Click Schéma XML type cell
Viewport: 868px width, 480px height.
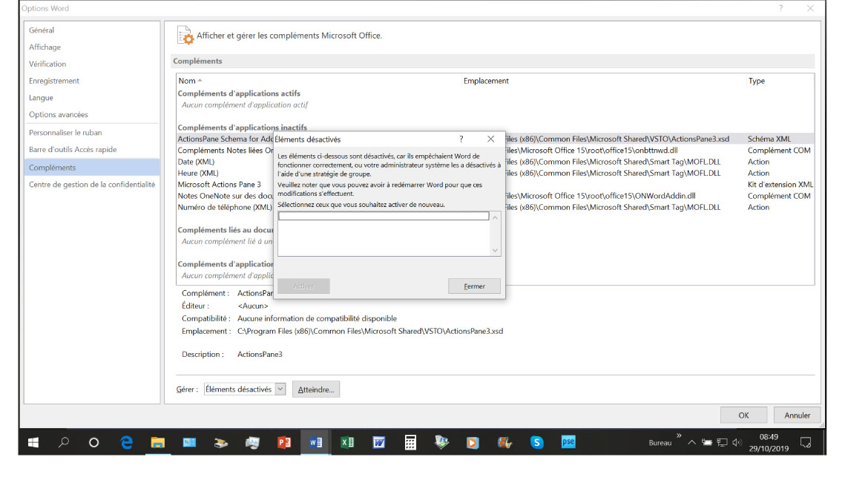coord(769,139)
